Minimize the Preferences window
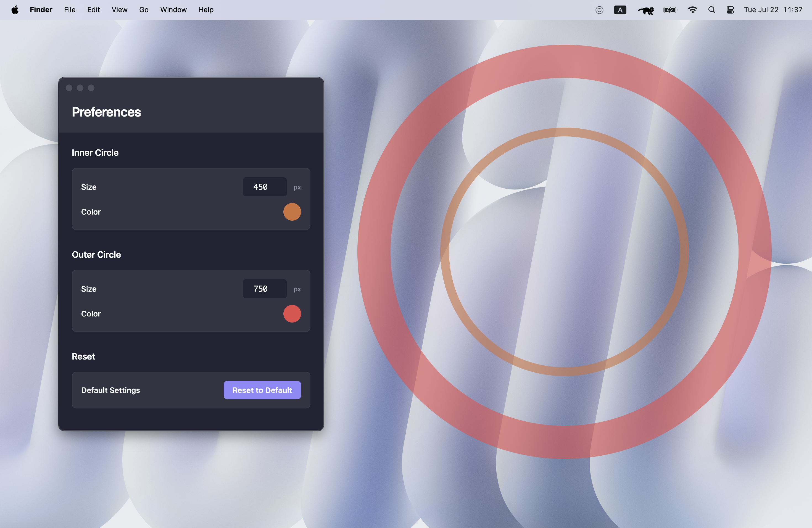The width and height of the screenshot is (812, 528). coord(80,88)
